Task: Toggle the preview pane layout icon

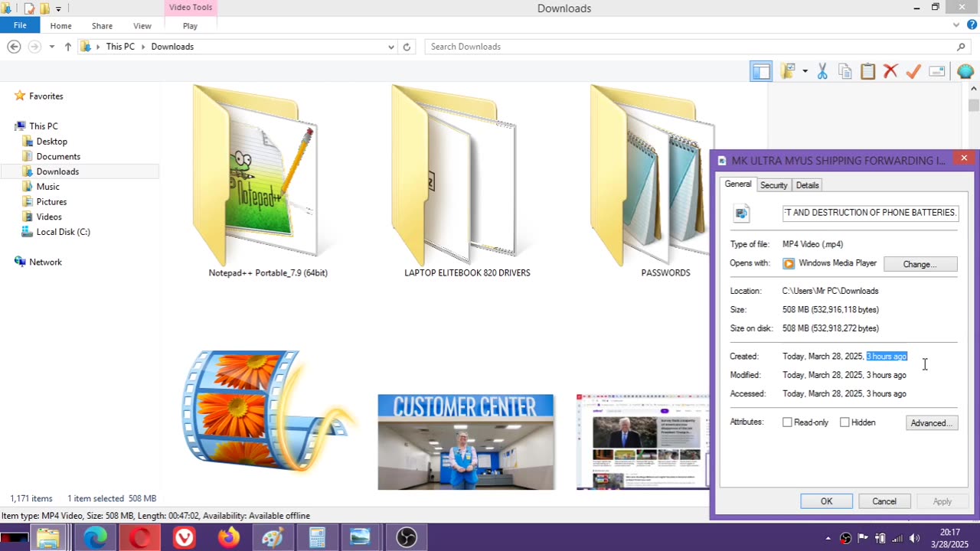Action: tap(761, 72)
